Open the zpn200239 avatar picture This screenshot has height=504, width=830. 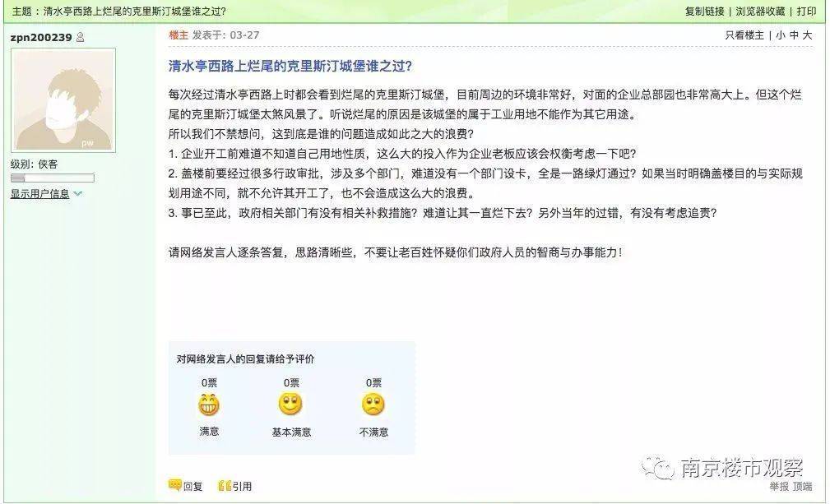tap(63, 100)
